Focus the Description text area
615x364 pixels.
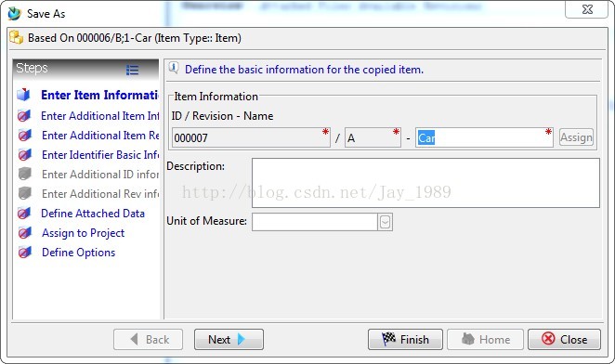point(425,183)
